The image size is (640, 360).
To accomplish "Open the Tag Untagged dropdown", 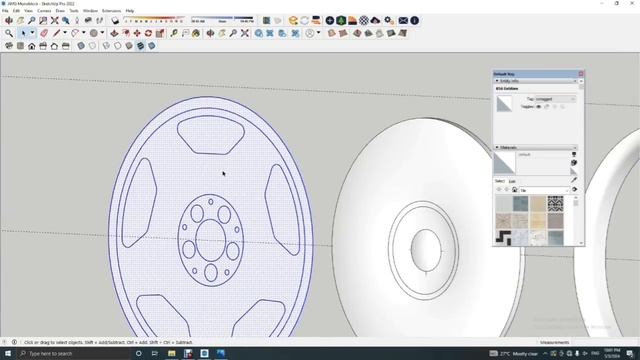I will 555,99.
